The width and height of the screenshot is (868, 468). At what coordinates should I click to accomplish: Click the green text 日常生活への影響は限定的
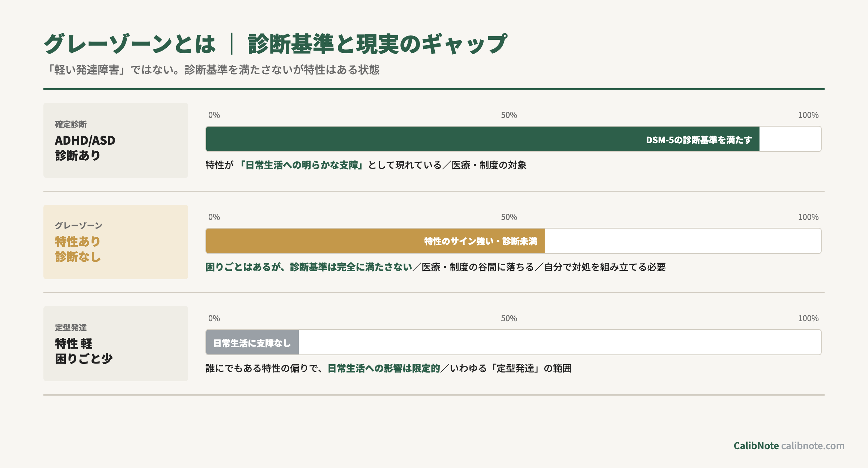(x=384, y=369)
